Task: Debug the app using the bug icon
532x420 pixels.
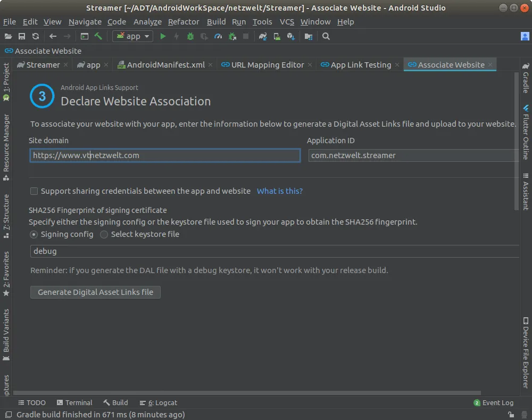Action: click(x=190, y=36)
